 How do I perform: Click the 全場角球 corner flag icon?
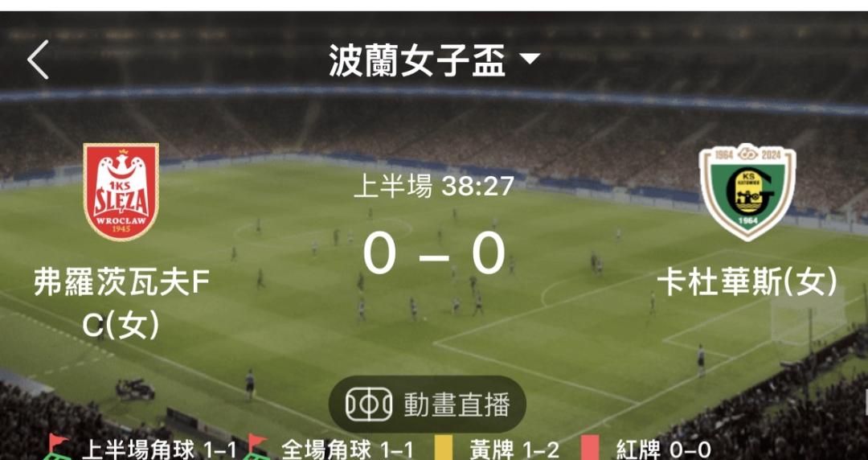257,448
